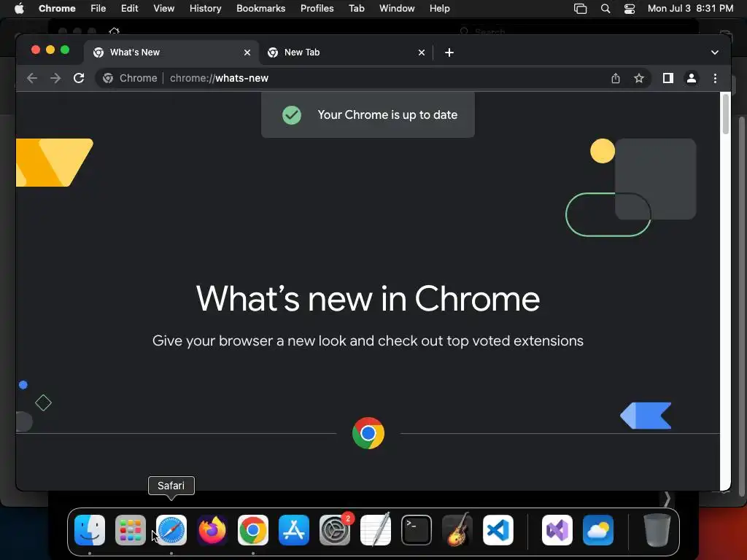Launch Safari from the Dock
This screenshot has height=560, width=747.
point(171,530)
